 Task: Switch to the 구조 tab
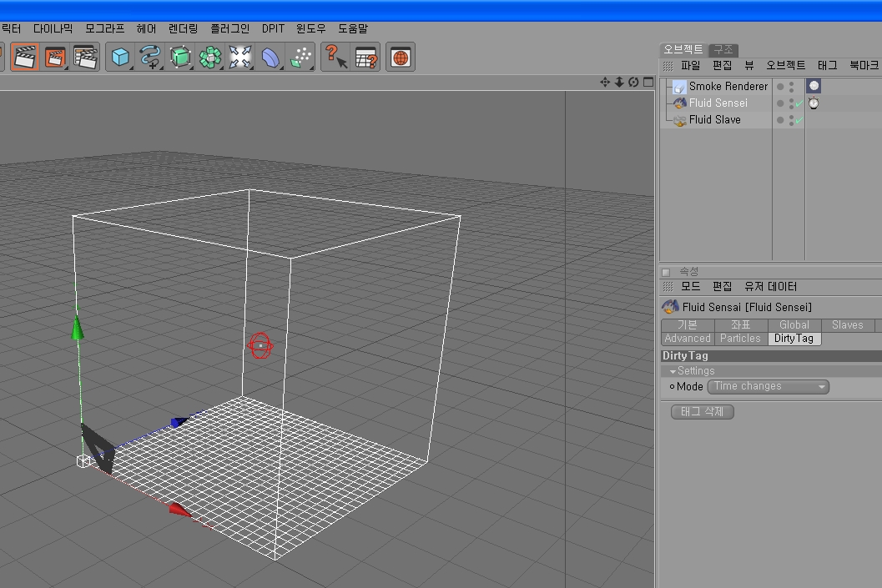coord(723,50)
